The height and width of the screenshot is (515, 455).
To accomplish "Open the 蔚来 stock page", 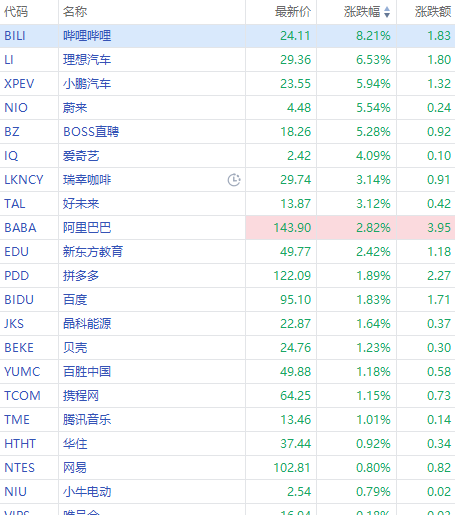I will [x=75, y=108].
